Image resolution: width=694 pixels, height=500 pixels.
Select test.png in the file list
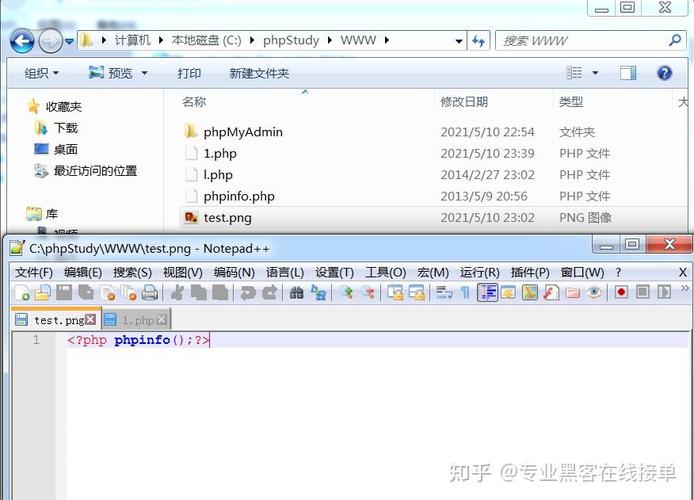pyautogui.click(x=227, y=218)
